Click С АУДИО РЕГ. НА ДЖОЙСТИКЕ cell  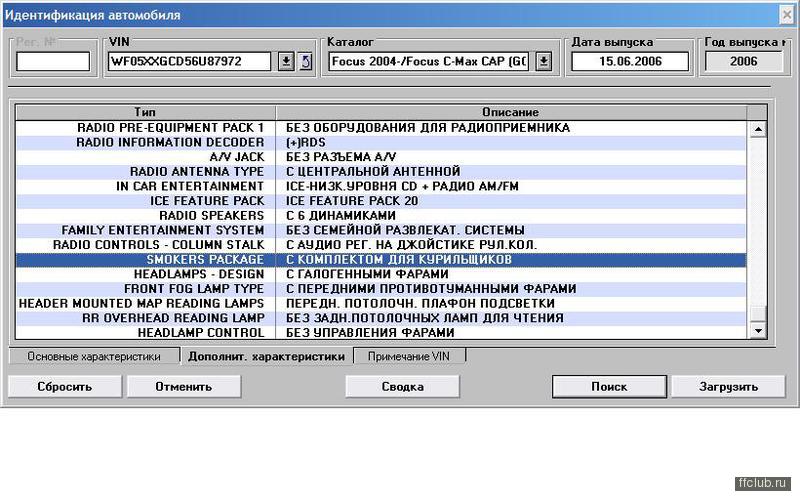(x=511, y=245)
